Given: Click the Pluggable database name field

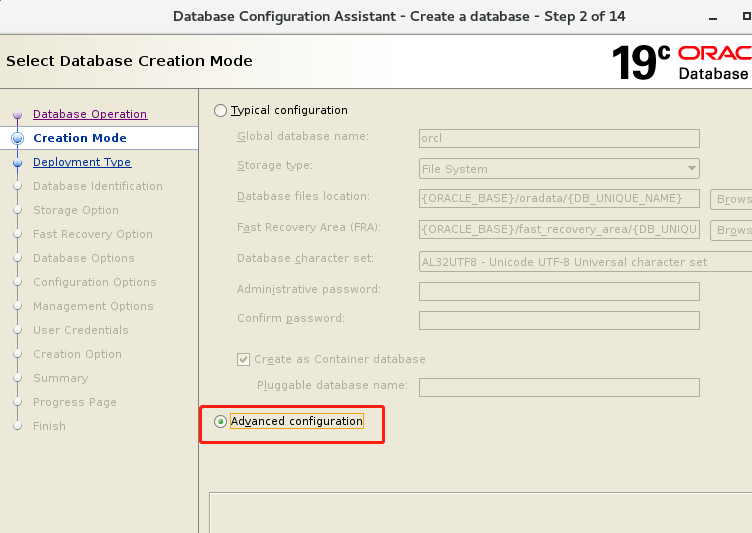Looking at the screenshot, I should pyautogui.click(x=559, y=387).
